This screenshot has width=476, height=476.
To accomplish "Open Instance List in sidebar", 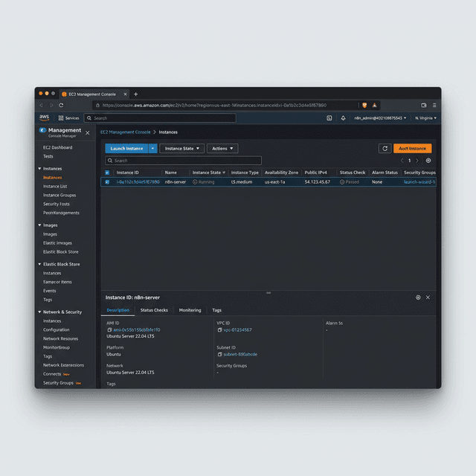I will [x=55, y=187].
